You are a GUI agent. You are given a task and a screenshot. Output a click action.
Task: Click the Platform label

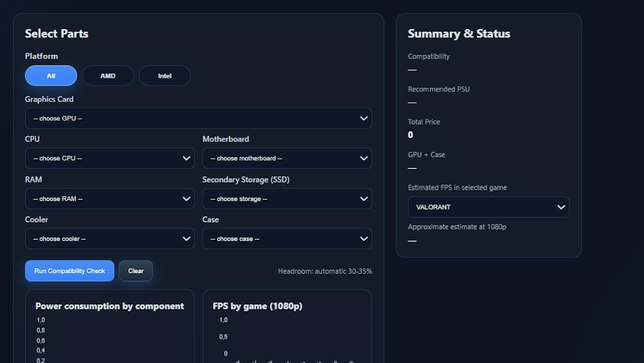point(41,56)
